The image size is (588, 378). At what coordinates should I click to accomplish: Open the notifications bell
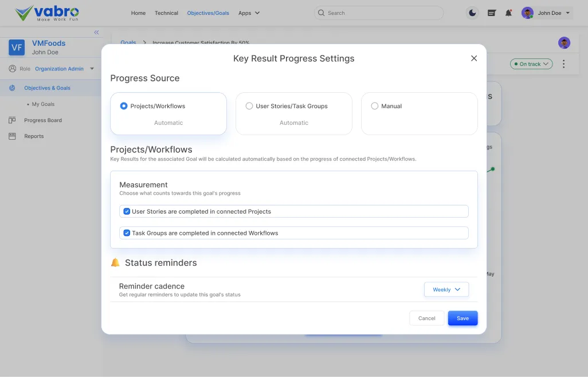click(x=508, y=13)
